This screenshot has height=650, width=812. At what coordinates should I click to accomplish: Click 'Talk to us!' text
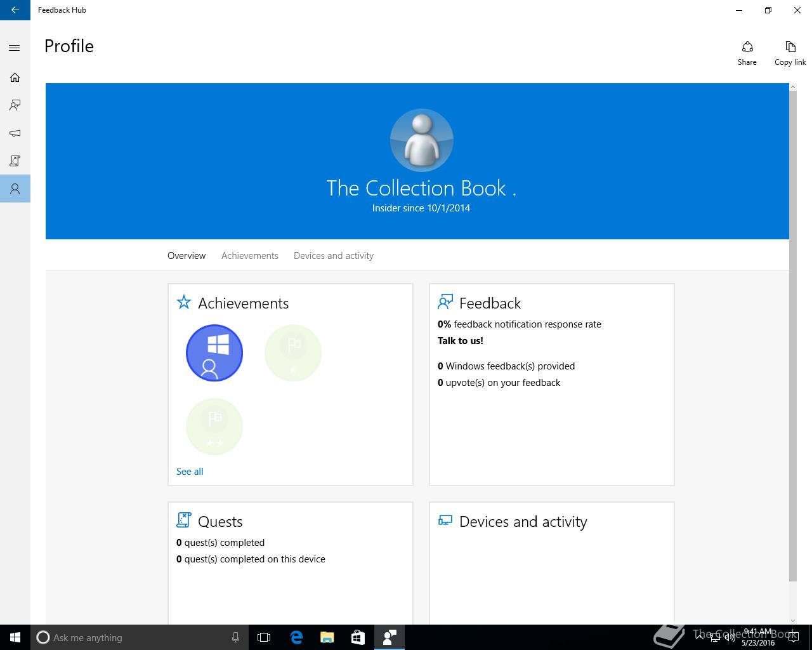tap(461, 341)
